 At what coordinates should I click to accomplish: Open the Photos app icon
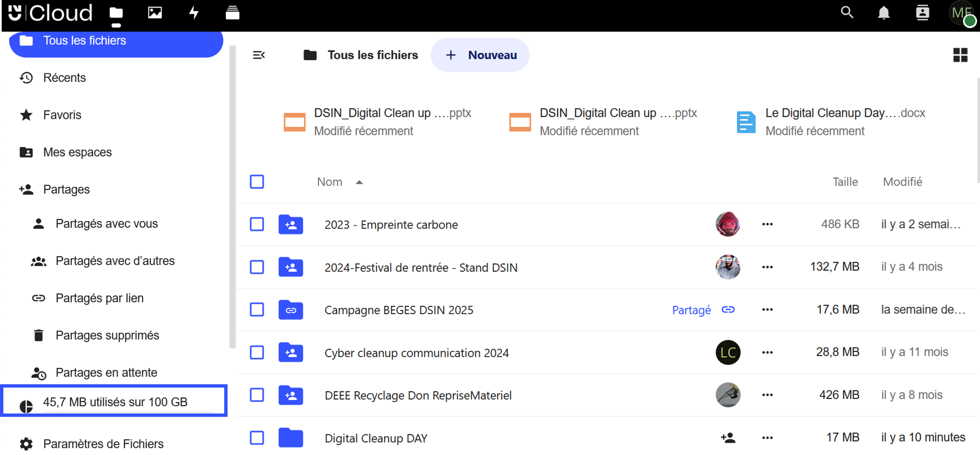(x=155, y=13)
